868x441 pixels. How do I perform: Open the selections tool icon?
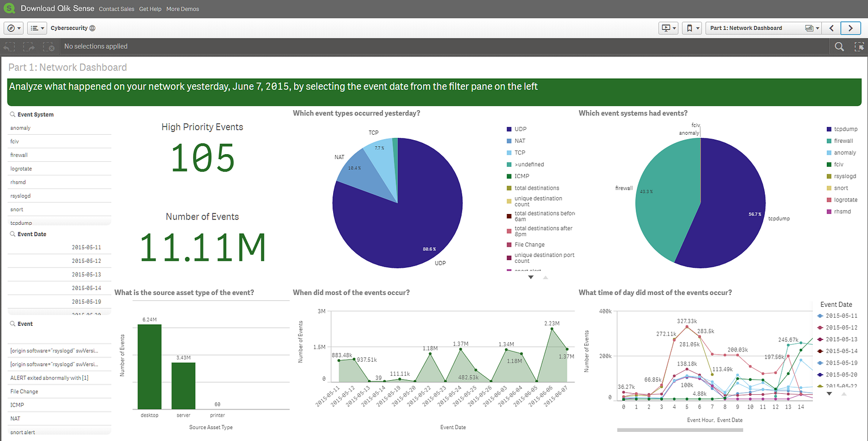click(859, 47)
